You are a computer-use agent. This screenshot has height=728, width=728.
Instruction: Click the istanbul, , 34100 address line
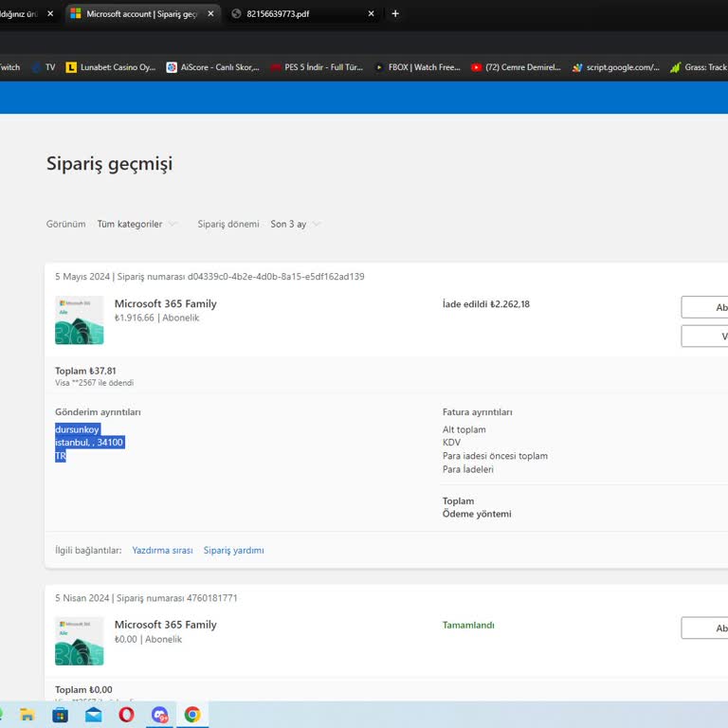click(89, 443)
